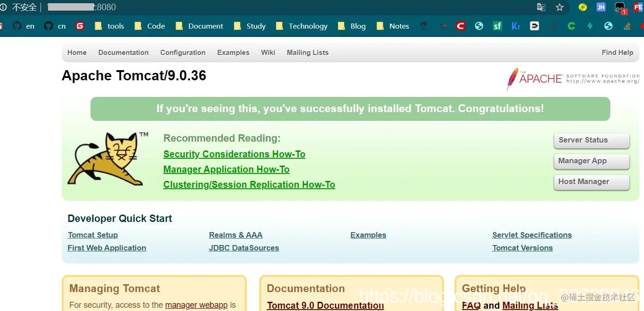Open the Notes bookmark folder
644x311 pixels.
pos(393,26)
